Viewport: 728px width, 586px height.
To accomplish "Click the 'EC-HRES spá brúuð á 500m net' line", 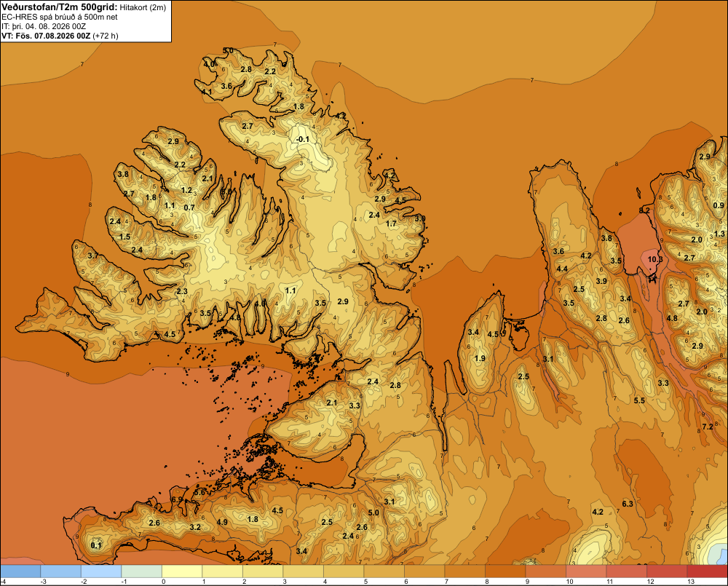I will (60, 17).
